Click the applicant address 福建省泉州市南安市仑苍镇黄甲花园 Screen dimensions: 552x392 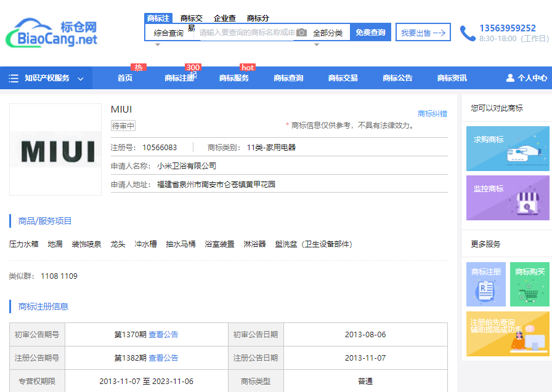click(216, 184)
